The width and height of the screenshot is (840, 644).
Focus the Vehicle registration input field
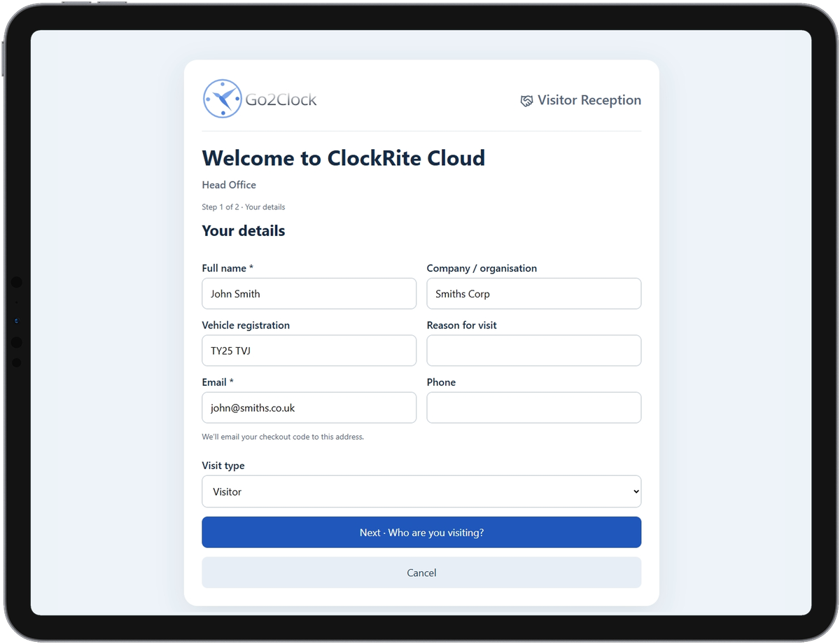tap(309, 351)
